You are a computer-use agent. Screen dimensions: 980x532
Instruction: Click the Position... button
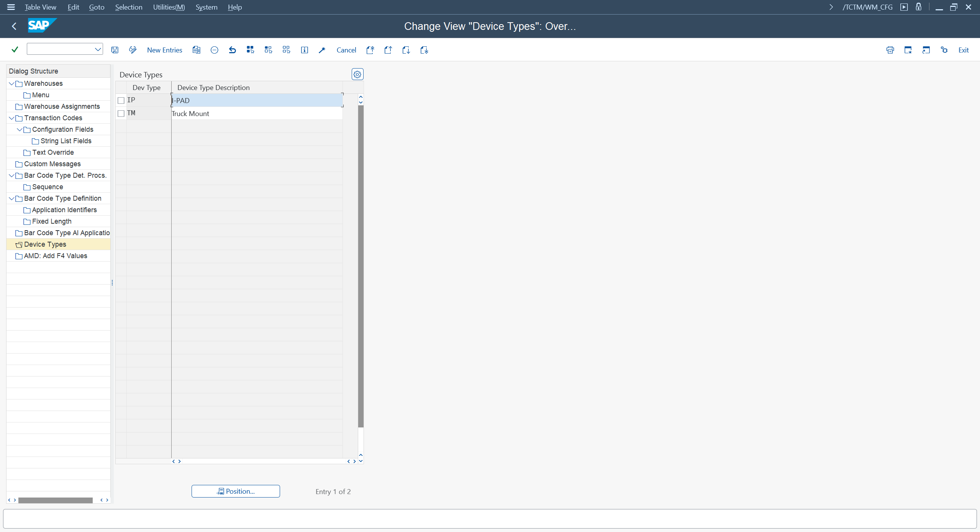[x=235, y=491]
